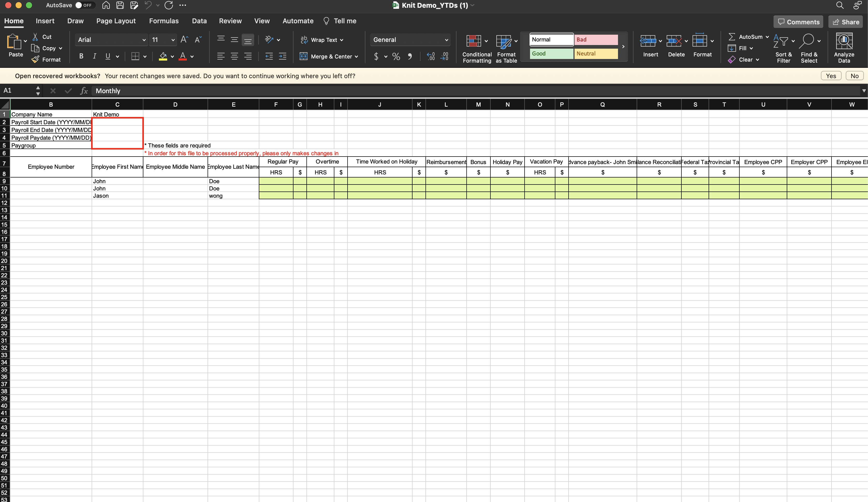Click the Percent Style icon
868x502 pixels.
pos(396,56)
